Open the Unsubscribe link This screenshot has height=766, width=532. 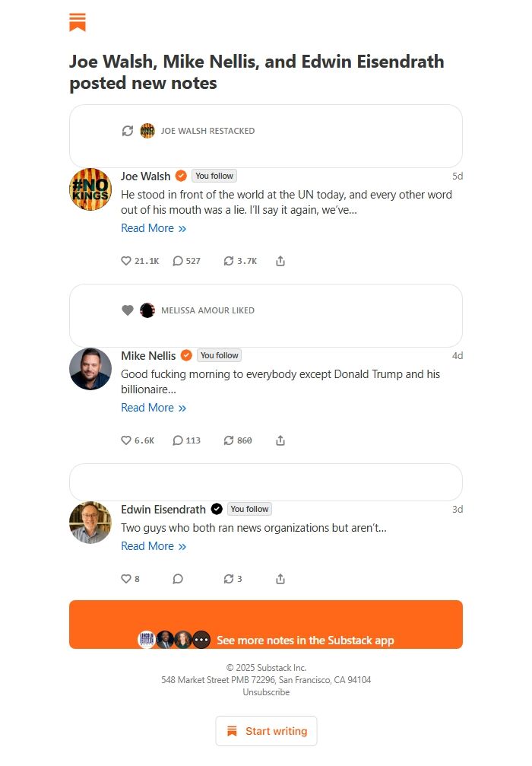tap(265, 691)
